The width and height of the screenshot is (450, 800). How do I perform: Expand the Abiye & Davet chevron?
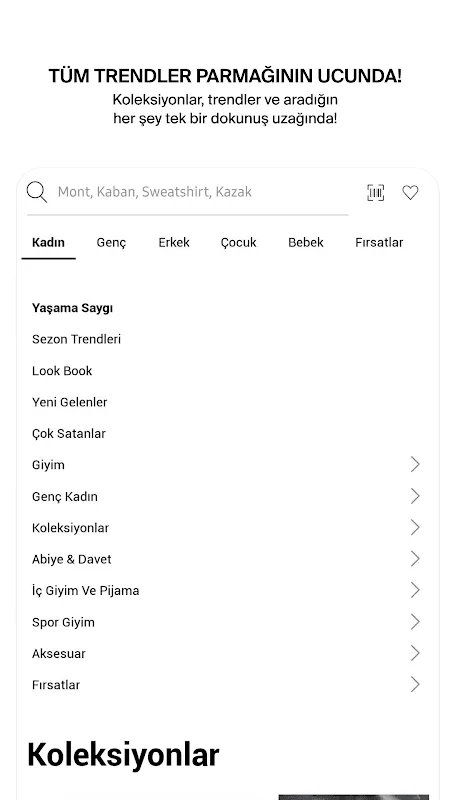click(415, 559)
